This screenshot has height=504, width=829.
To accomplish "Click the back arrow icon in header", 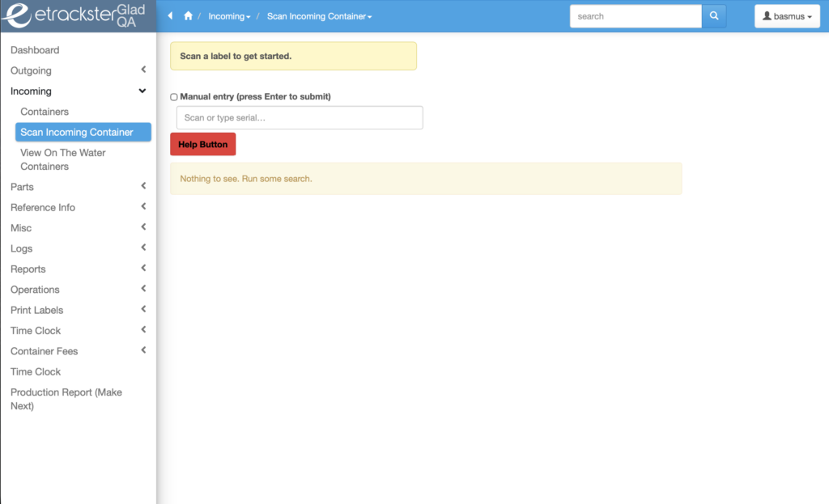I will click(x=170, y=16).
